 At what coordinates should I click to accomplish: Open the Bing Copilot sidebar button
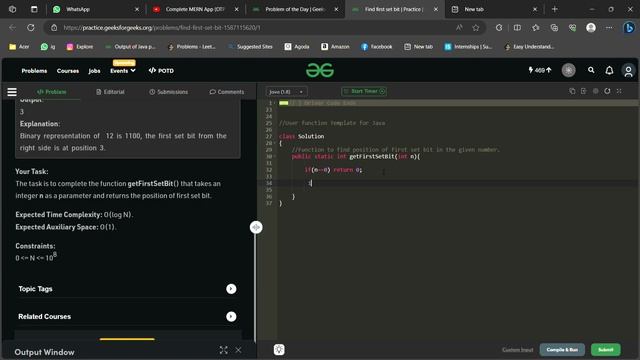click(629, 27)
